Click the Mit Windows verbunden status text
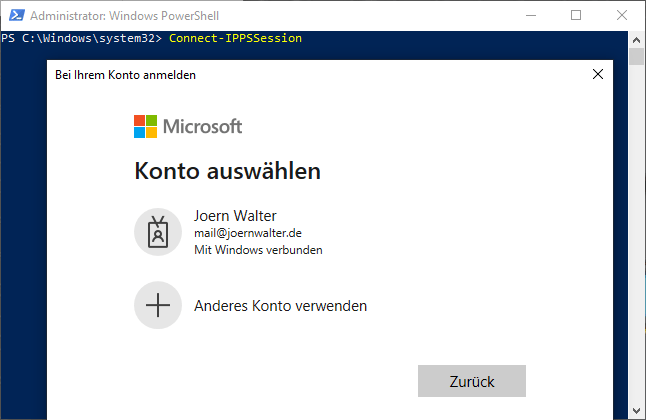 pyautogui.click(x=258, y=250)
